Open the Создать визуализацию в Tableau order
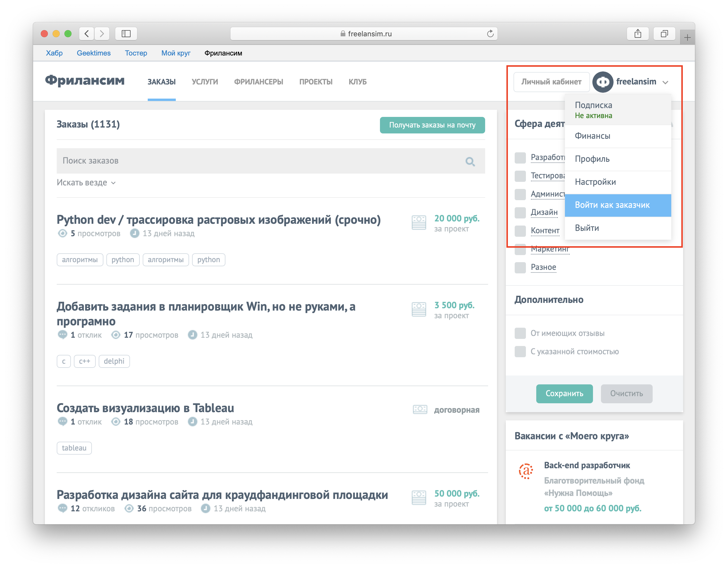728x568 pixels. point(145,408)
